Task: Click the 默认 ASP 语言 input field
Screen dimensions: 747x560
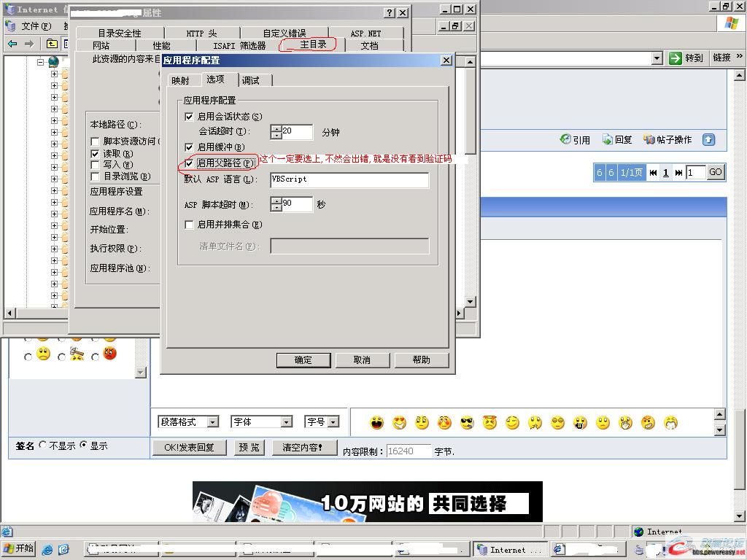Action: [349, 179]
